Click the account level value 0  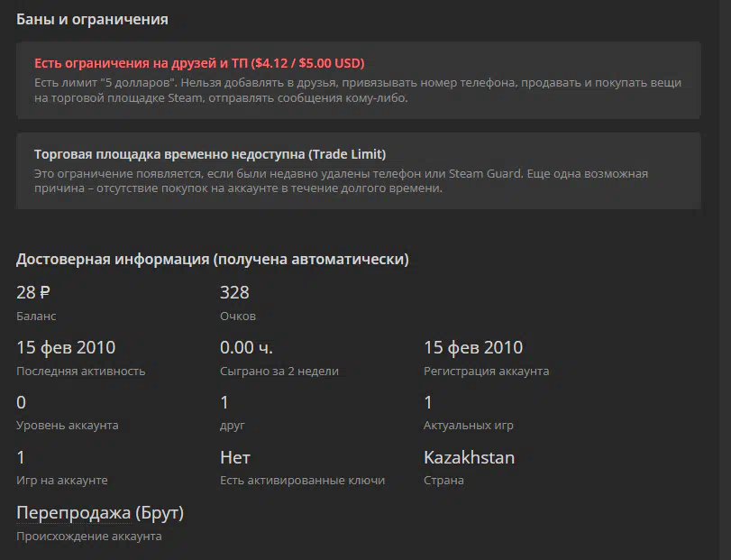(x=21, y=402)
